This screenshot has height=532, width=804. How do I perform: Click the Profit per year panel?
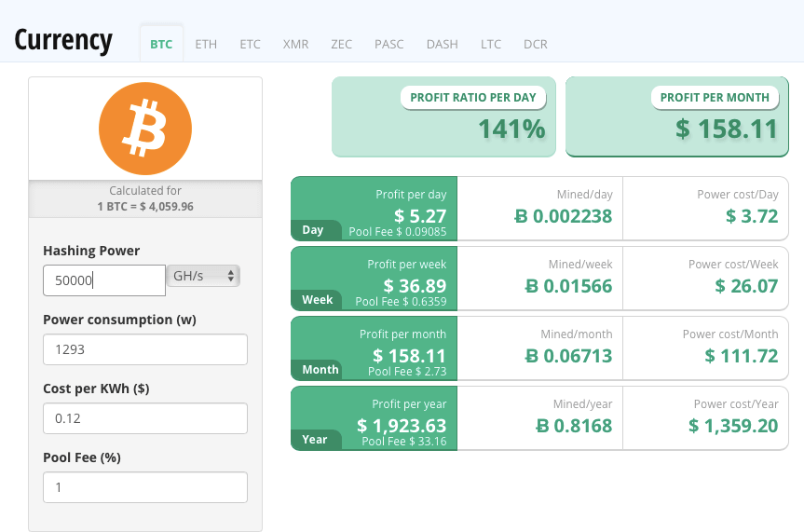click(x=374, y=418)
